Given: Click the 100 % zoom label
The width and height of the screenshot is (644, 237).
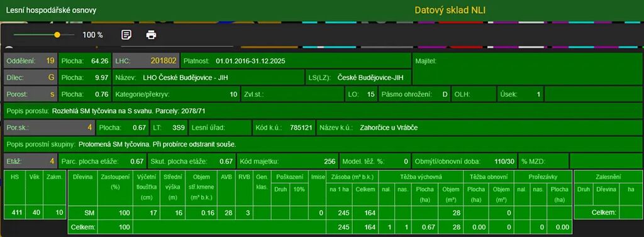Looking at the screenshot, I should pyautogui.click(x=92, y=35).
